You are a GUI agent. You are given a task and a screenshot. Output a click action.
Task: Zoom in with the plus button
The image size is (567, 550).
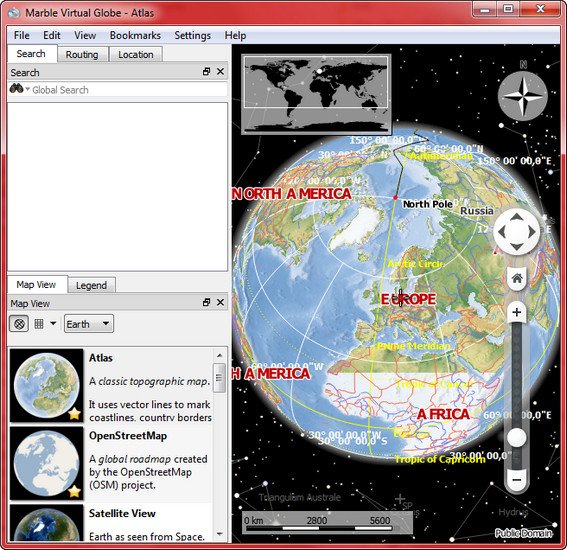pos(517,312)
